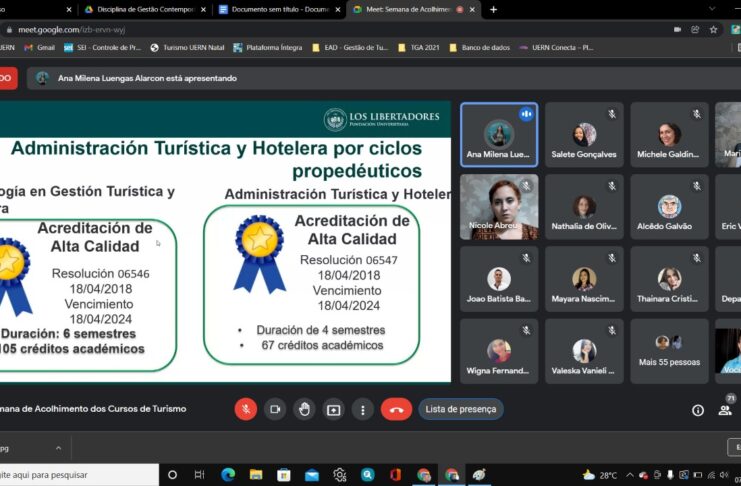Image resolution: width=741 pixels, height=486 pixels.
Task: Launch Microsoft Edge from taskbar
Action: 228,475
